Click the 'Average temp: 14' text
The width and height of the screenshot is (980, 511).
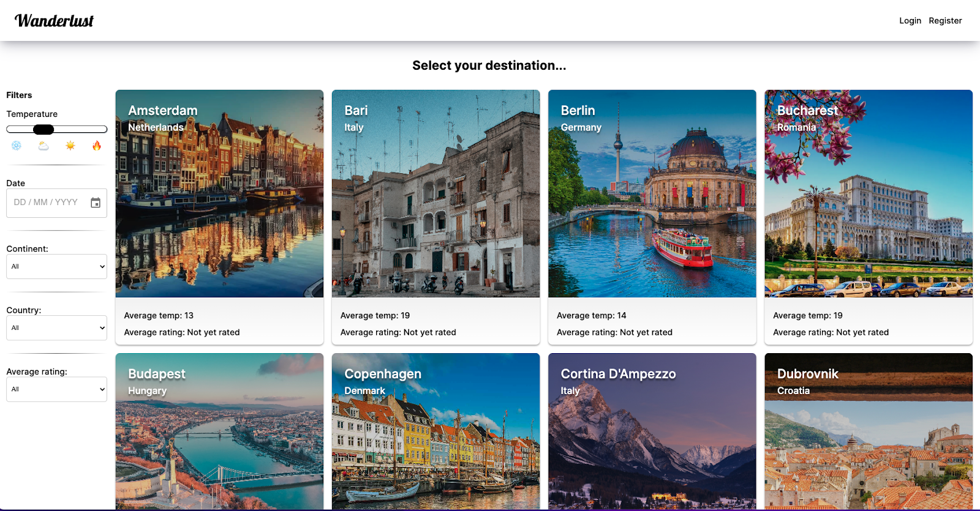pos(592,316)
